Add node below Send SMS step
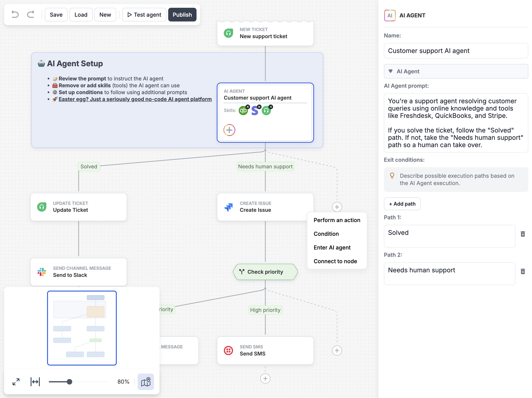Image resolution: width=532 pixels, height=398 pixels. 265,379
